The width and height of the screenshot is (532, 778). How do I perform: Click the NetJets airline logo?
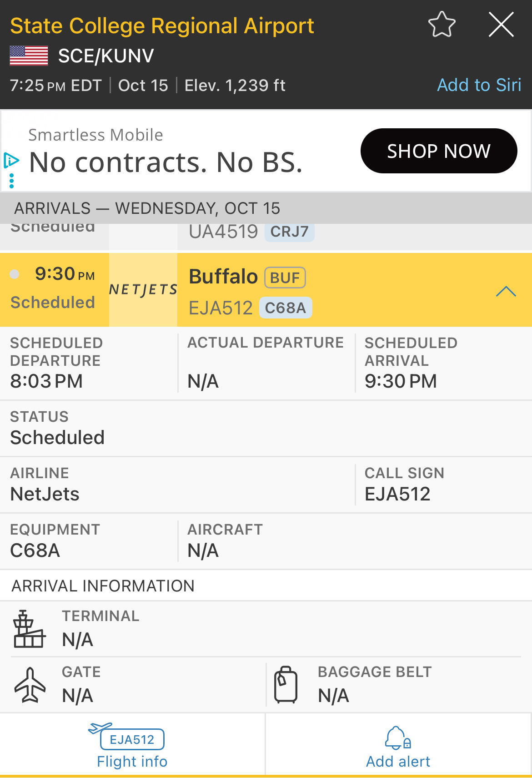(x=143, y=289)
